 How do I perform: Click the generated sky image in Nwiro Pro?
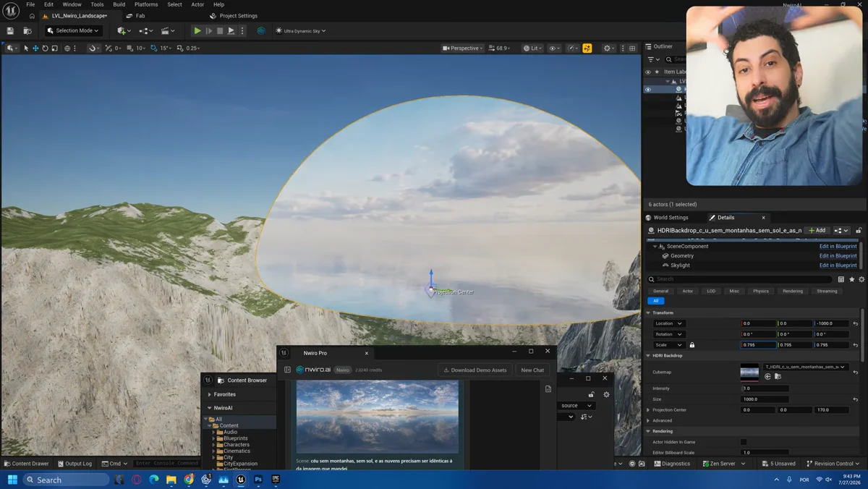(x=377, y=417)
